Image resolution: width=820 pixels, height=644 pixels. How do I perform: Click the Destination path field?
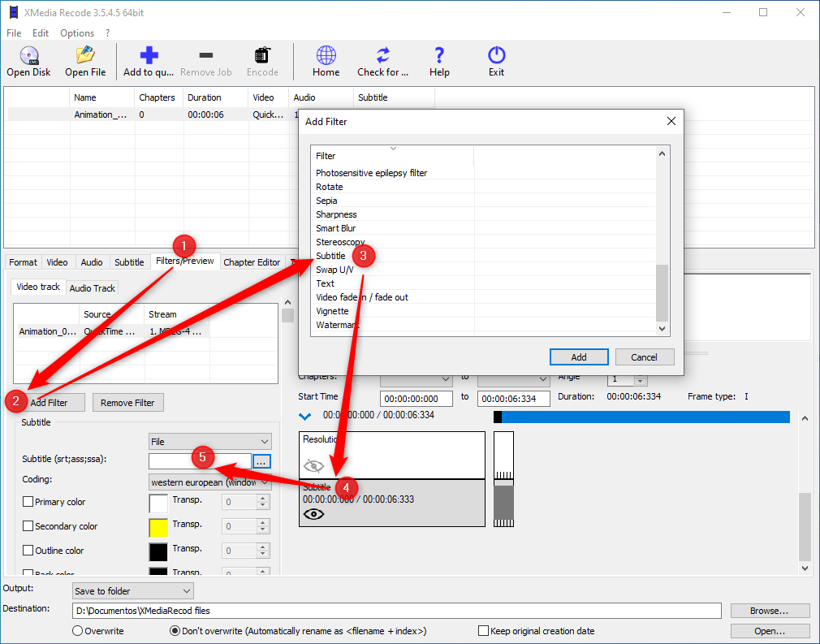(x=397, y=611)
